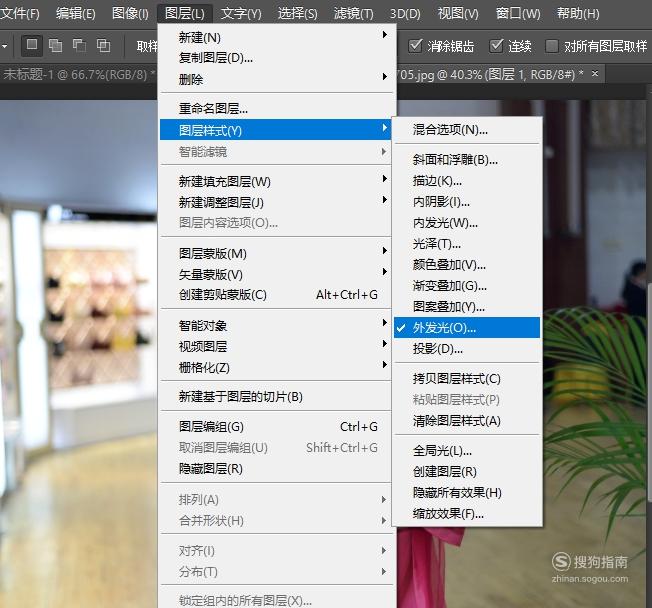The height and width of the screenshot is (608, 652).
Task: Open the 图像(I) menu
Action: [130, 13]
